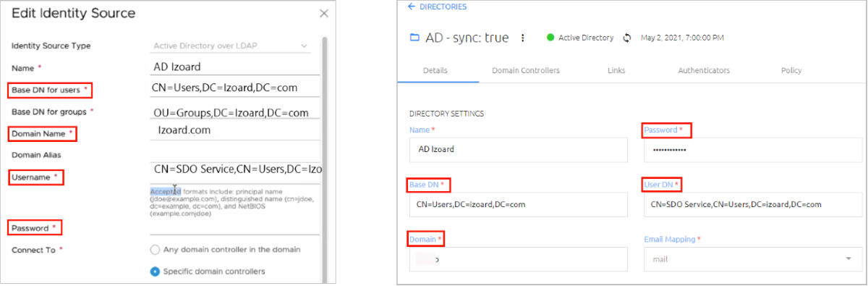Click the Domain field in Directory Settings
The height and width of the screenshot is (286, 868).
[x=518, y=258]
